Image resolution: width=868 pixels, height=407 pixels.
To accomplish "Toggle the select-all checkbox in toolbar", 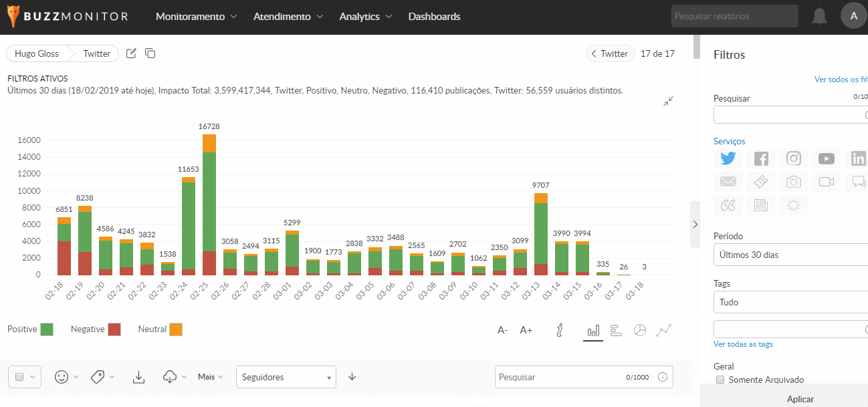I will point(19,377).
